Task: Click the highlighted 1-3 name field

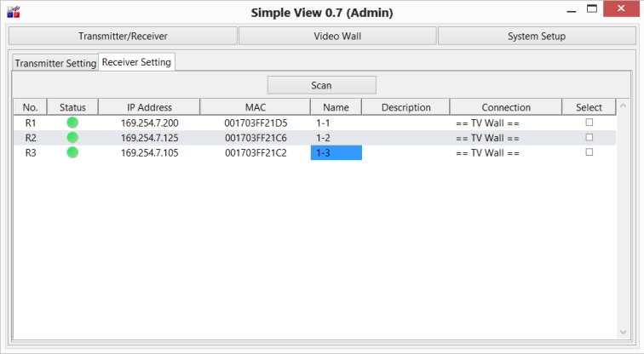Action: [336, 153]
